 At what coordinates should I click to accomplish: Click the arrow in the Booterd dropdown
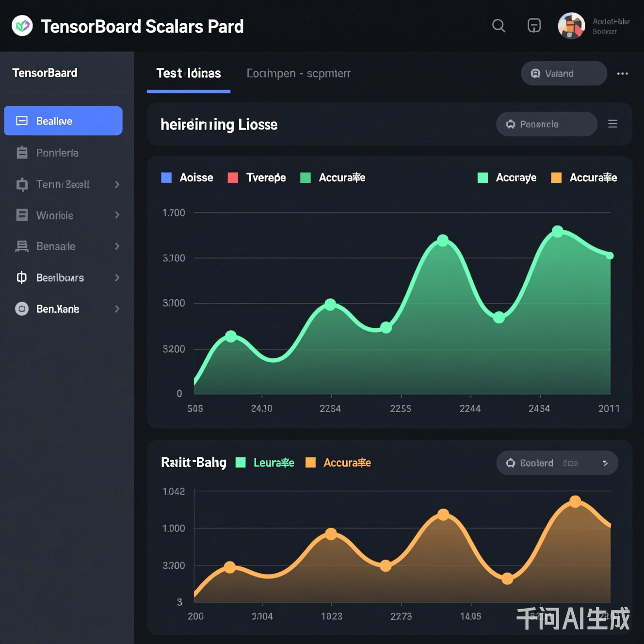point(605,463)
